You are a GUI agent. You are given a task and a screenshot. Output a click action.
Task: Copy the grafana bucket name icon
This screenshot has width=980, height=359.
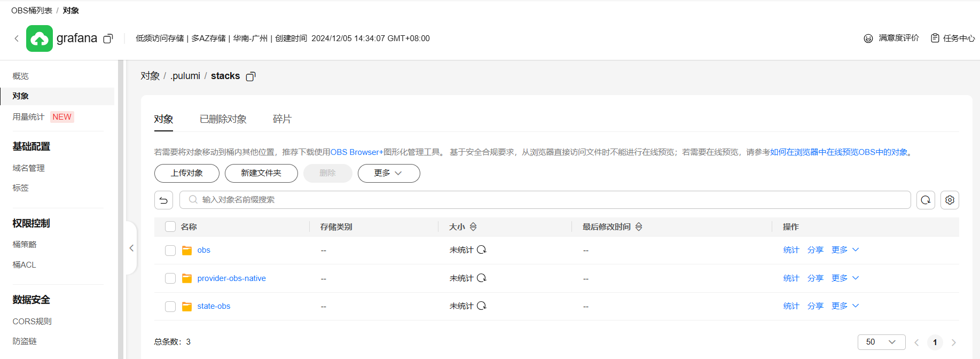108,38
